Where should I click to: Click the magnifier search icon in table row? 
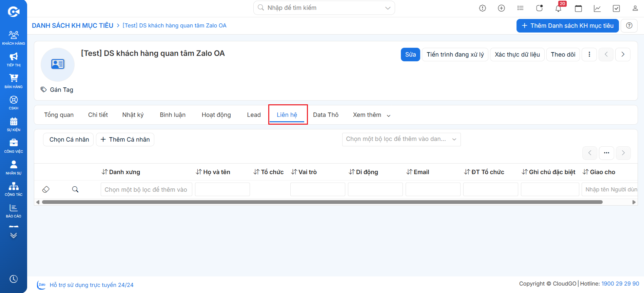(x=75, y=189)
